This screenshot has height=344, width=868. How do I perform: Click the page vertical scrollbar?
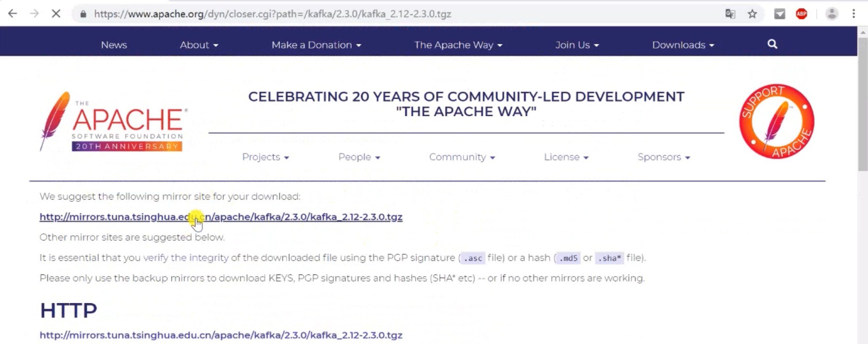pos(863,104)
